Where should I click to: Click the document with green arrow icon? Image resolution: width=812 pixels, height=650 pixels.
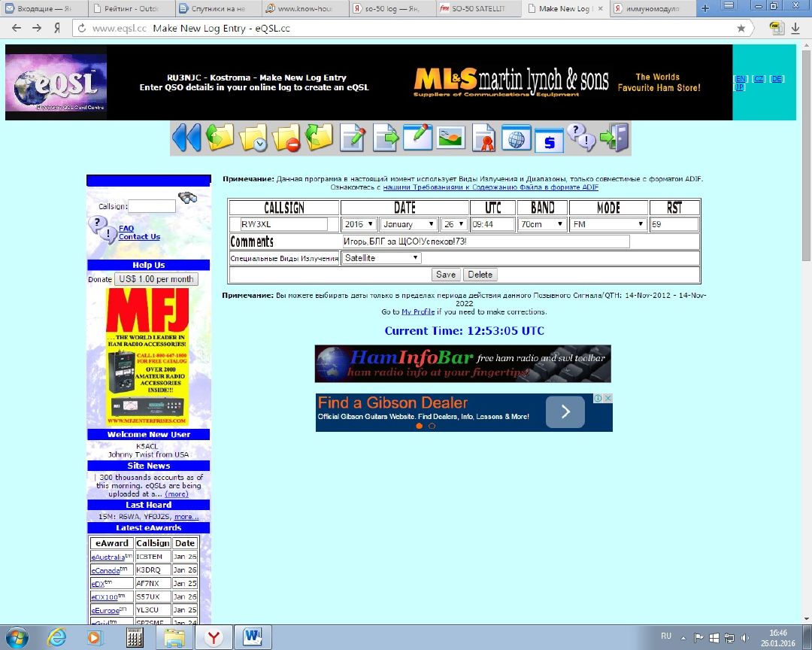coord(386,138)
